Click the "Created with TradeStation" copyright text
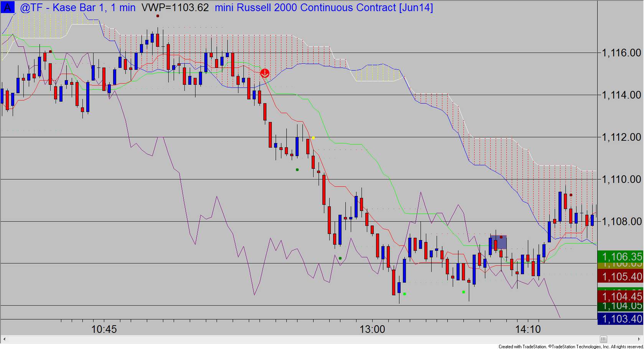The width and height of the screenshot is (644, 349). pos(571,346)
